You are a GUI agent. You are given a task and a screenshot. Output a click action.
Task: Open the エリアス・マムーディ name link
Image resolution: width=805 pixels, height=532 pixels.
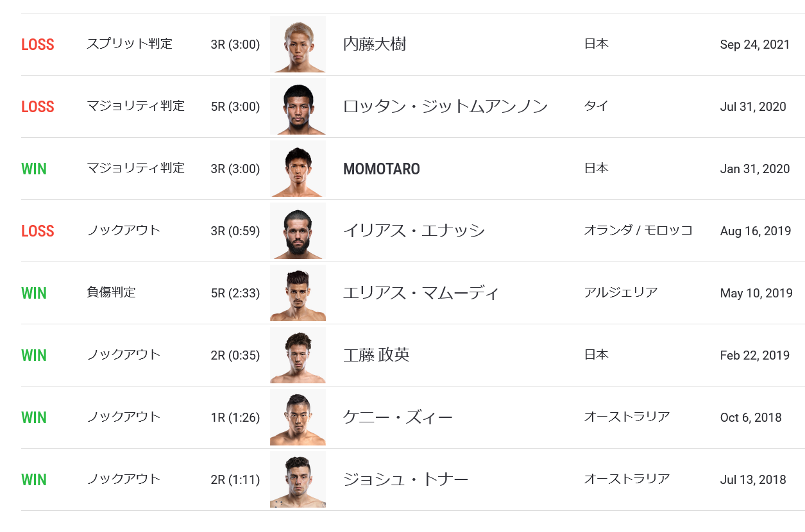click(421, 293)
